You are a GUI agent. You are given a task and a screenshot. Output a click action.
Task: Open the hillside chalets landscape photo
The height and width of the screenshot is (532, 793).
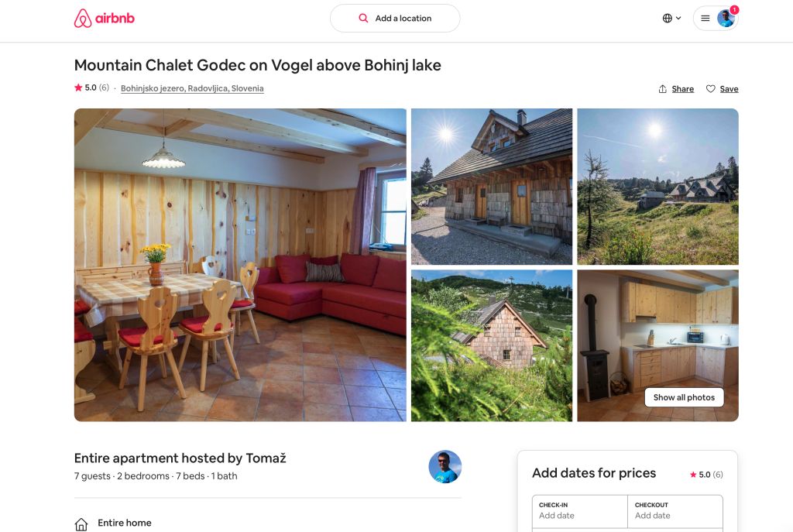[x=657, y=187]
